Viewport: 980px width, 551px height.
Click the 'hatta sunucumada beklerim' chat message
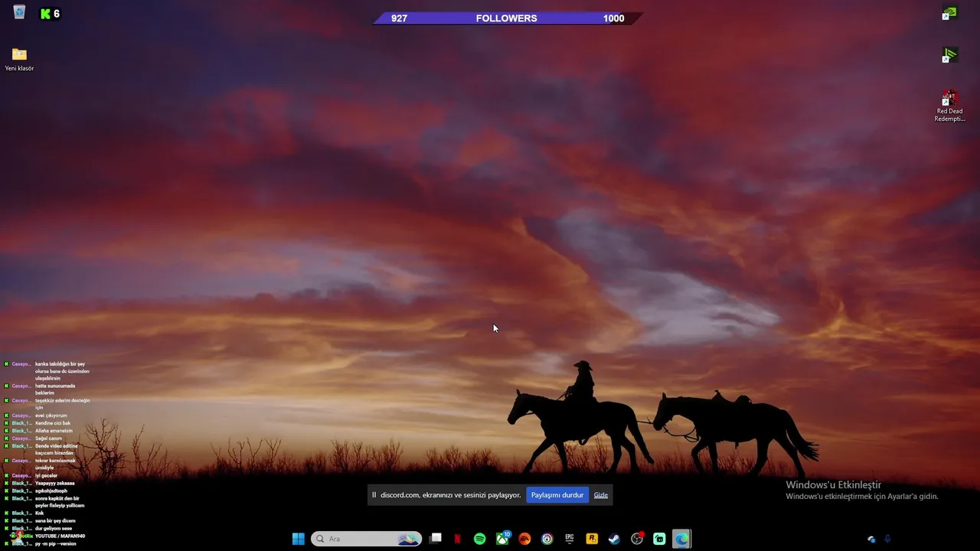[55, 390]
